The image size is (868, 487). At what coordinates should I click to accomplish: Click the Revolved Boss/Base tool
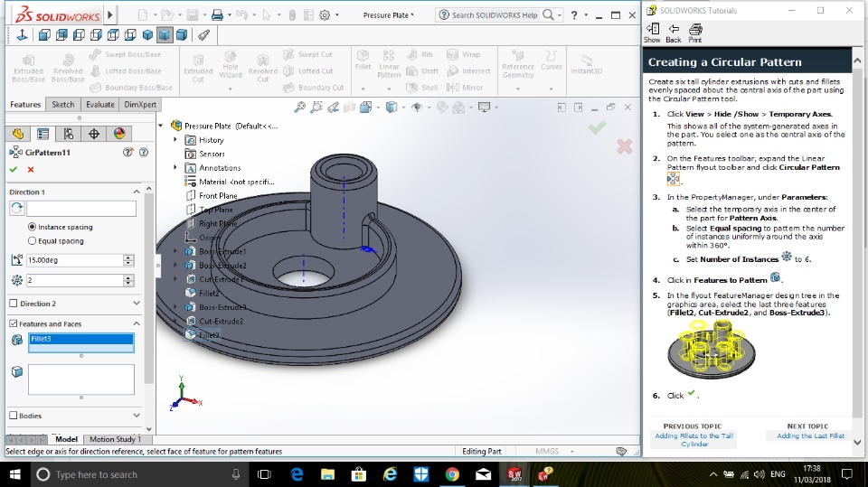tap(68, 69)
